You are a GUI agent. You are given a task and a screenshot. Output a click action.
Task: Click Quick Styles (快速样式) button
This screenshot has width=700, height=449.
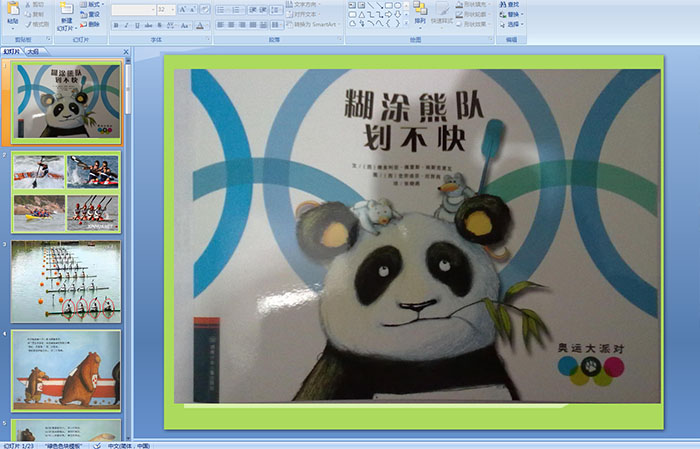tap(442, 14)
